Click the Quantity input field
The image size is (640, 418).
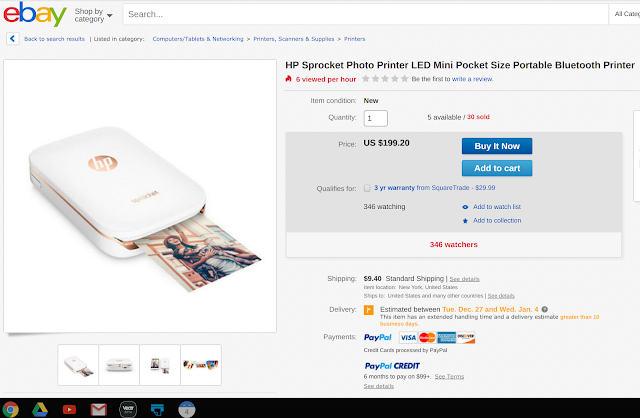[x=376, y=118]
